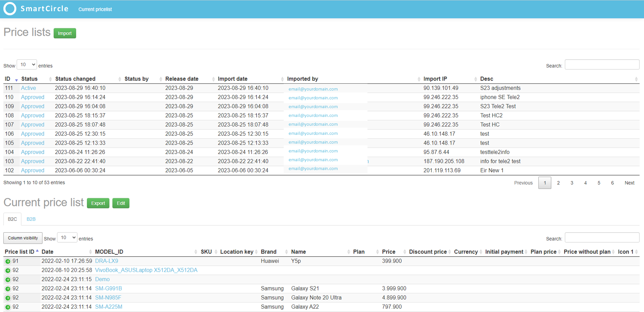Focus the Price lists Search field
Image resolution: width=644 pixels, height=312 pixels.
pyautogui.click(x=602, y=64)
